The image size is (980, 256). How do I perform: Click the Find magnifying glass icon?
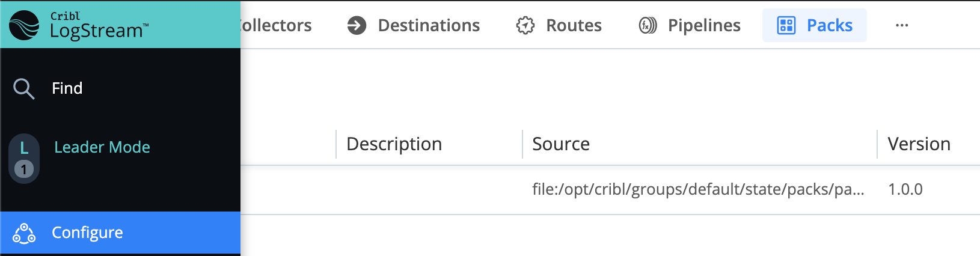tap(24, 89)
